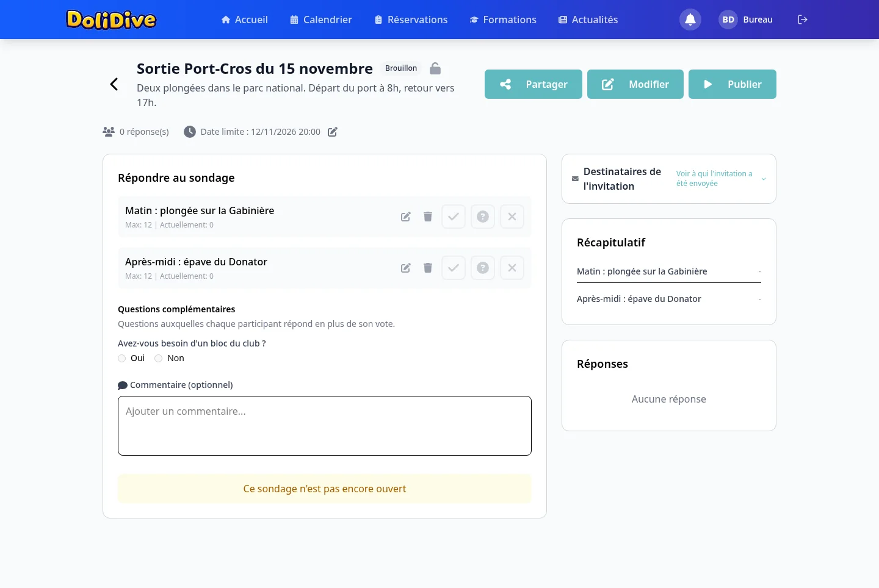Click the Partager button
Image resolution: width=879 pixels, height=588 pixels.
click(x=534, y=84)
